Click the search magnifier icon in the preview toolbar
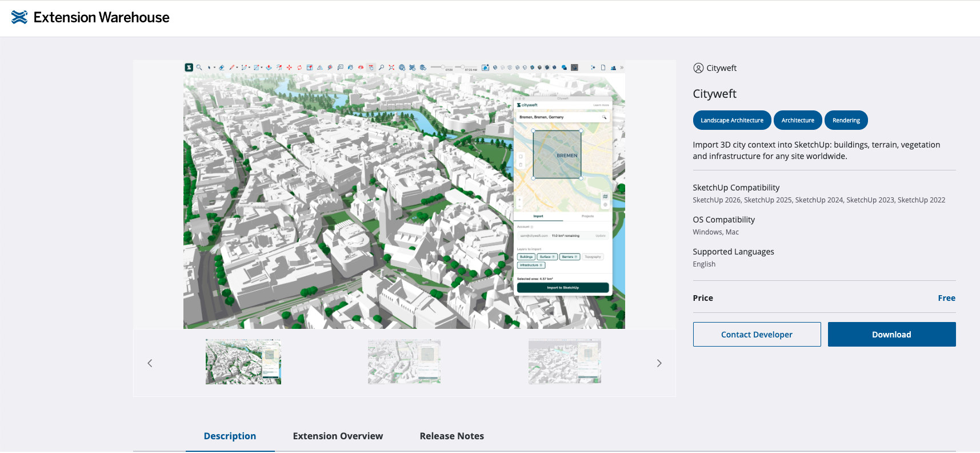The image size is (980, 453). [x=199, y=67]
